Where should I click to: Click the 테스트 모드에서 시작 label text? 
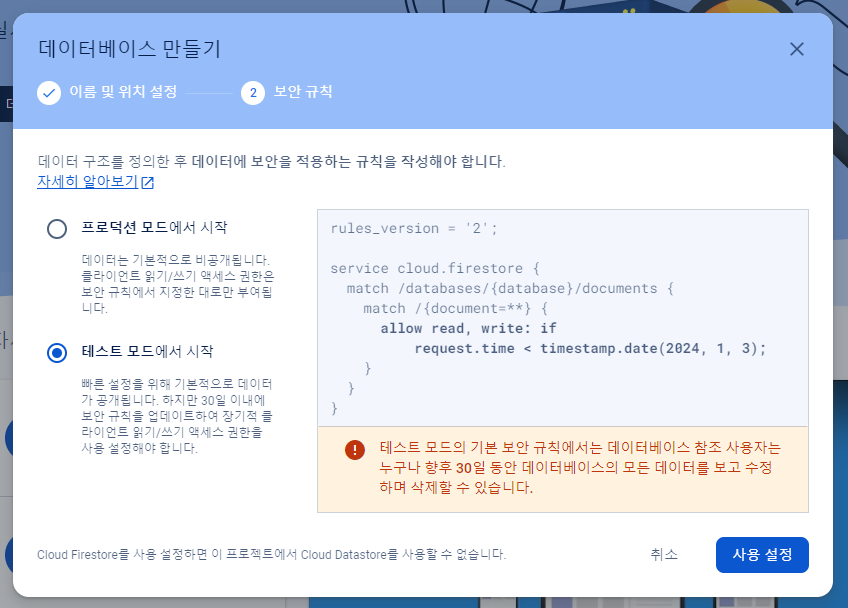[x=147, y=352]
